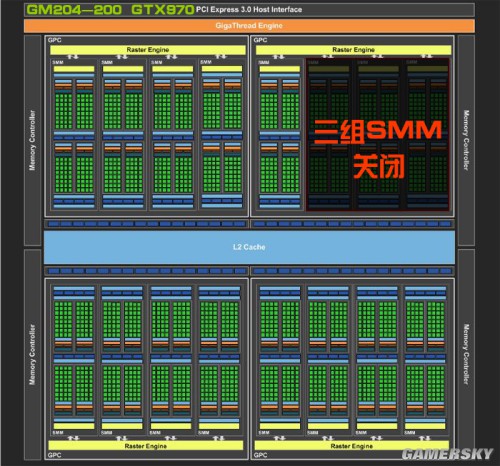500x466 pixels.
Task: Click the GPC label in the top-left cluster
Action: 54,40
